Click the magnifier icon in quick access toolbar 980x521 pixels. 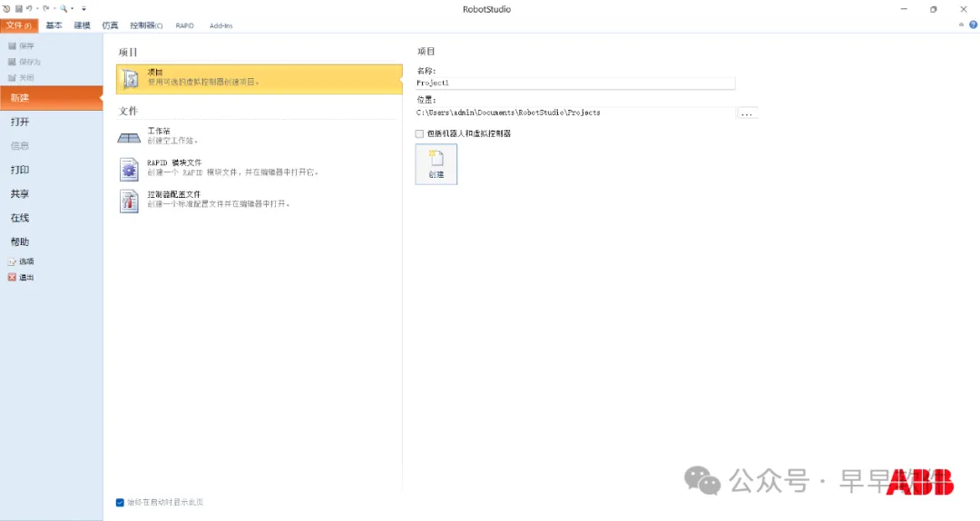64,9
